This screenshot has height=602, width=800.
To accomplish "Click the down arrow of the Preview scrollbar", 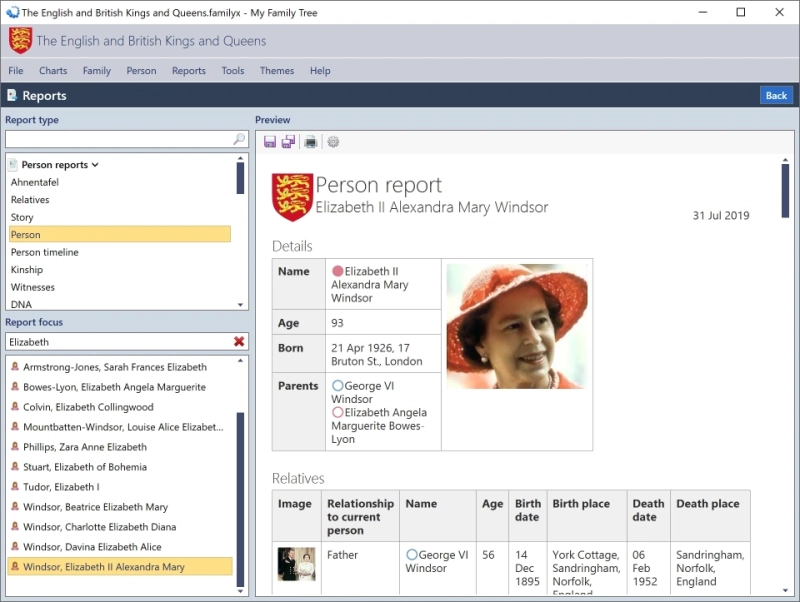I will [x=785, y=590].
